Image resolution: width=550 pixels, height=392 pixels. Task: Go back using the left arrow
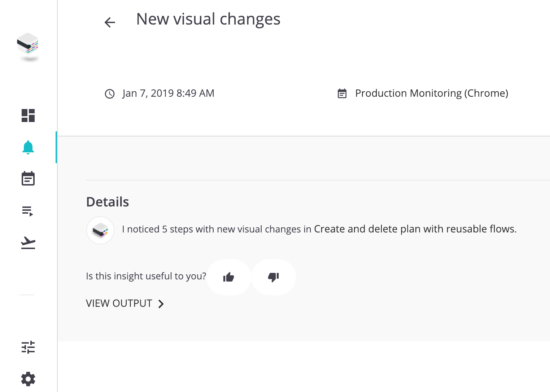(110, 22)
